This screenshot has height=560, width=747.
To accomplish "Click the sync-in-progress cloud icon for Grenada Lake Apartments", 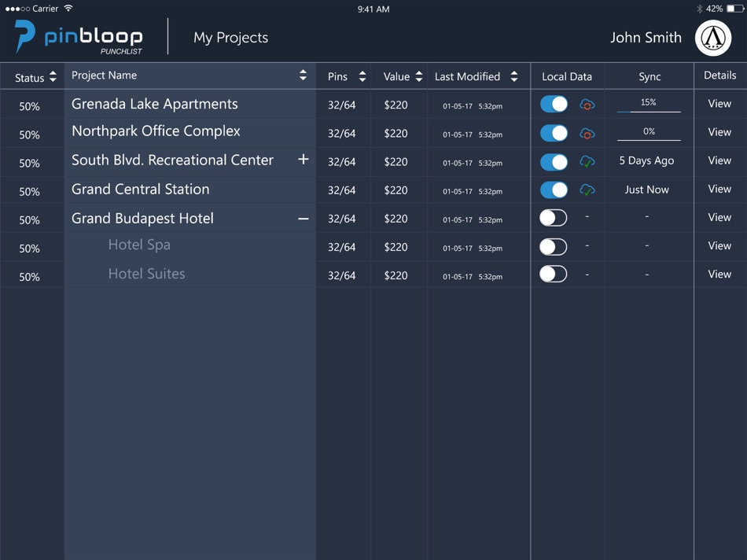I will pyautogui.click(x=587, y=105).
